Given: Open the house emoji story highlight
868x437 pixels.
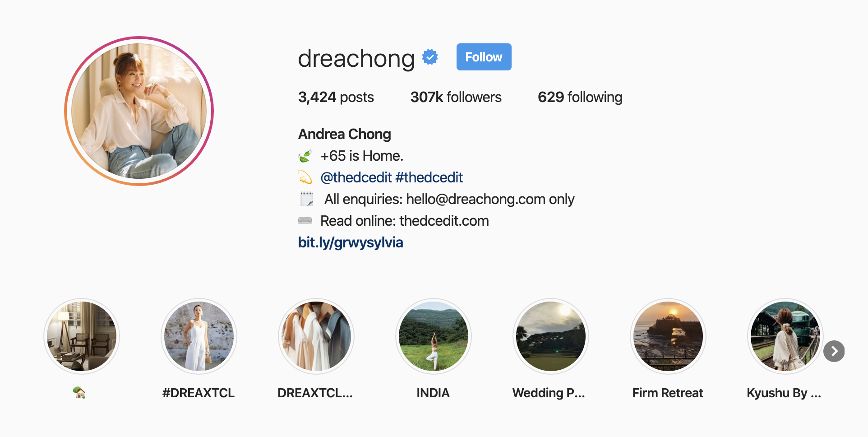Looking at the screenshot, I should pyautogui.click(x=82, y=336).
